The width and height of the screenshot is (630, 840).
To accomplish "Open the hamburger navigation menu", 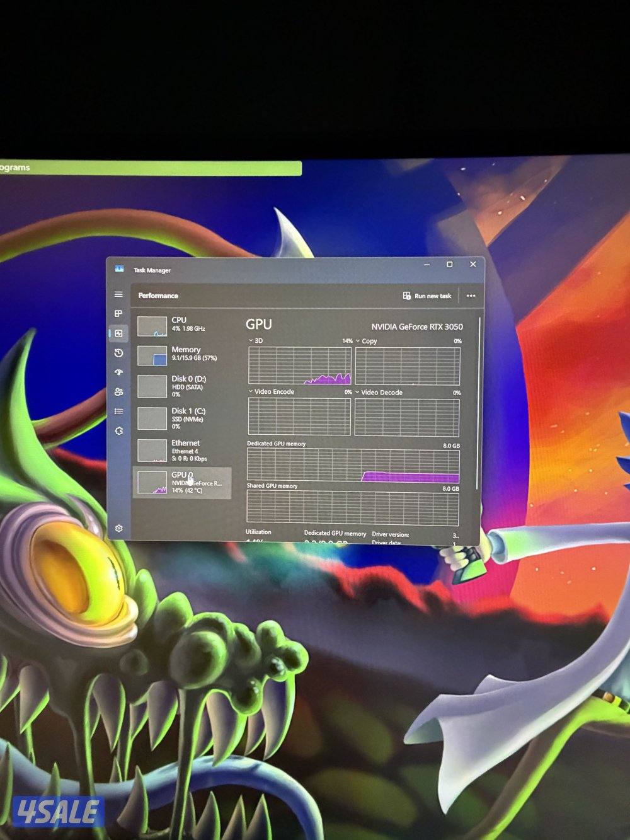I will 118,294.
